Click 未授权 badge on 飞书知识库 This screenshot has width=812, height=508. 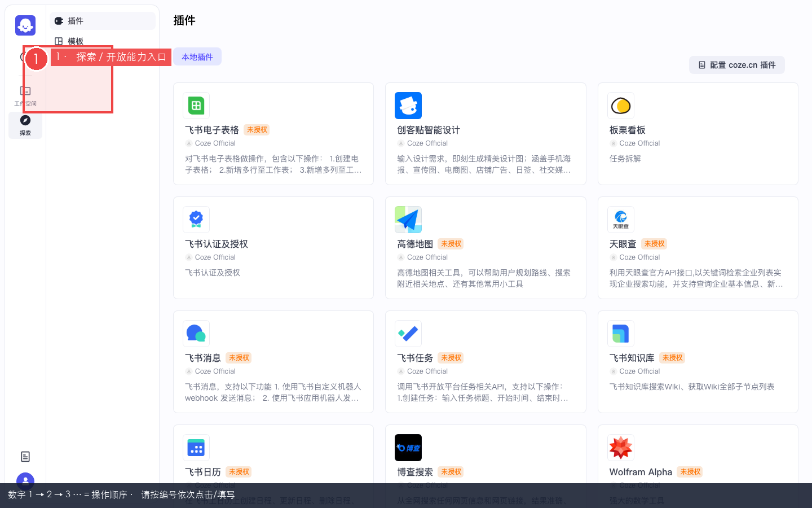pos(673,358)
